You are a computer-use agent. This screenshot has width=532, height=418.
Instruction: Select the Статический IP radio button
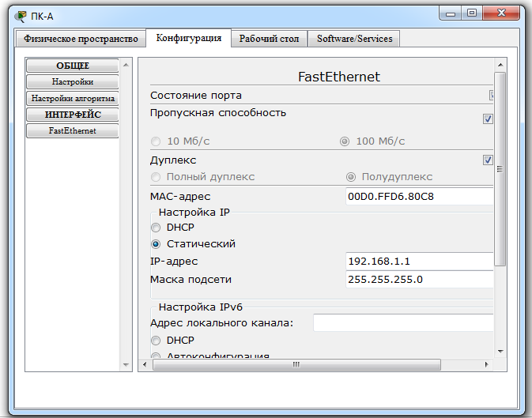pos(156,244)
